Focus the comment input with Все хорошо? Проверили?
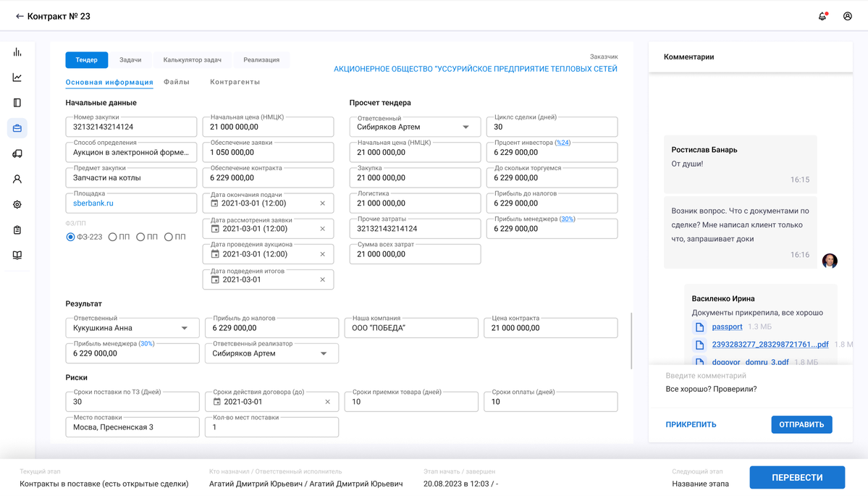Image resolution: width=868 pixels, height=496 pixels. (x=750, y=389)
